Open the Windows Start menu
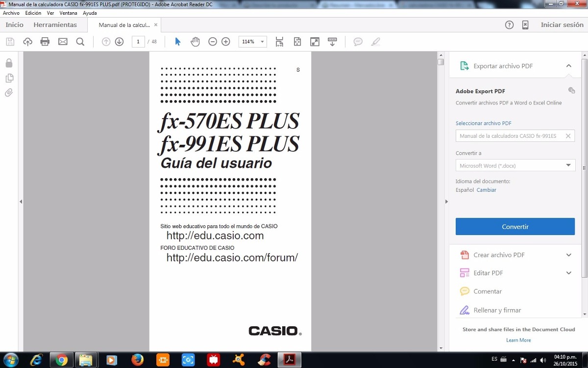588x368 pixels. [x=10, y=360]
